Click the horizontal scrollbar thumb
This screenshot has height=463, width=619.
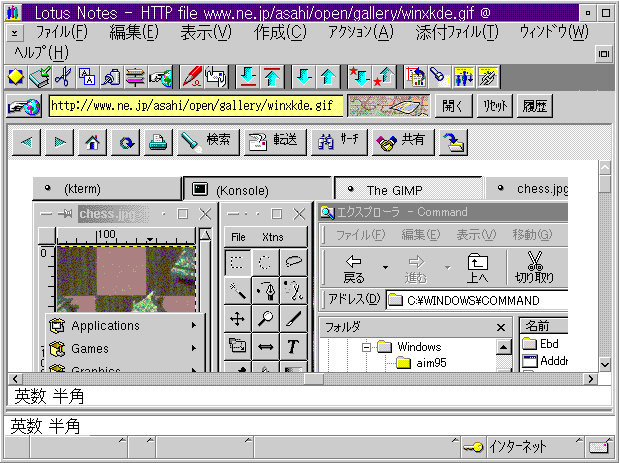click(314, 379)
